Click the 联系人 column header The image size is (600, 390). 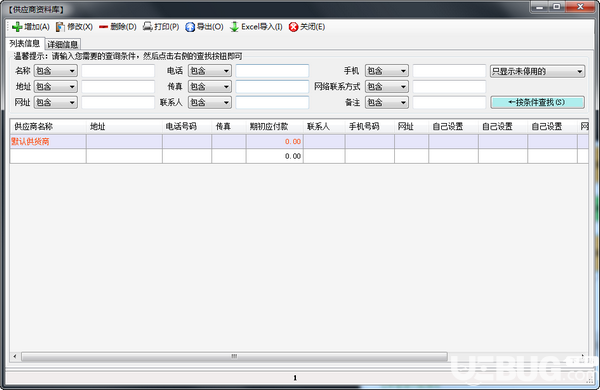324,127
